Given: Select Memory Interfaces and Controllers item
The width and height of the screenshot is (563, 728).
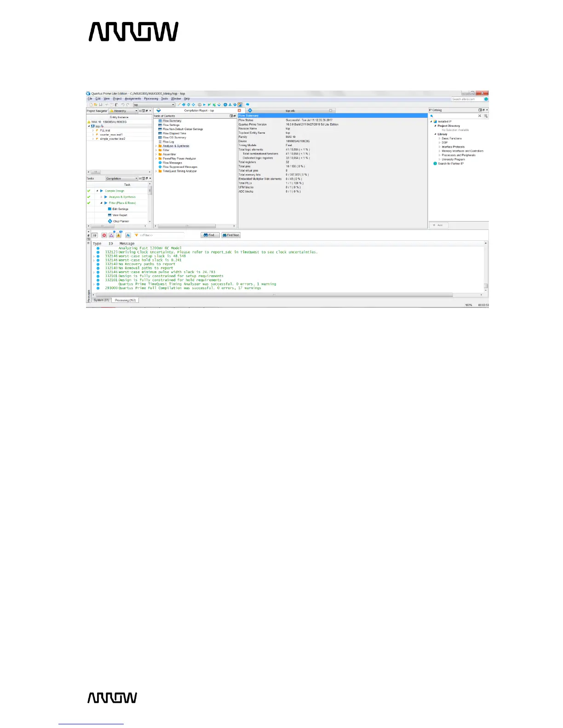Looking at the screenshot, I should point(462,151).
